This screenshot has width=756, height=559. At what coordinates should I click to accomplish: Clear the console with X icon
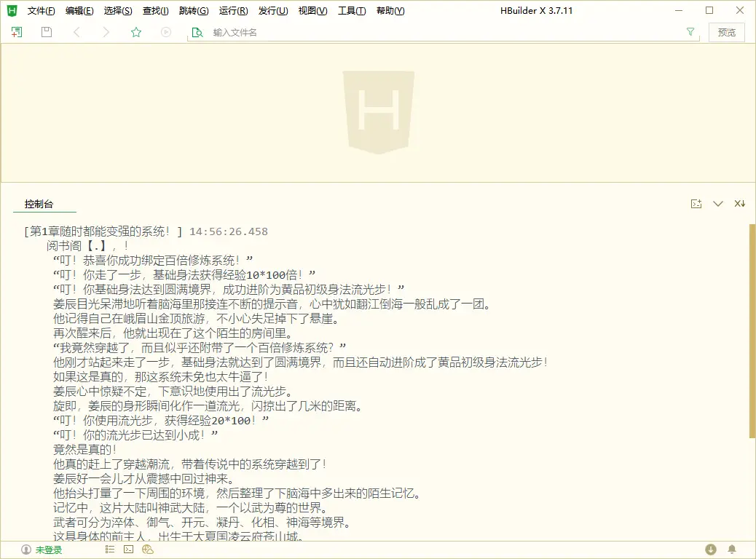pos(739,204)
